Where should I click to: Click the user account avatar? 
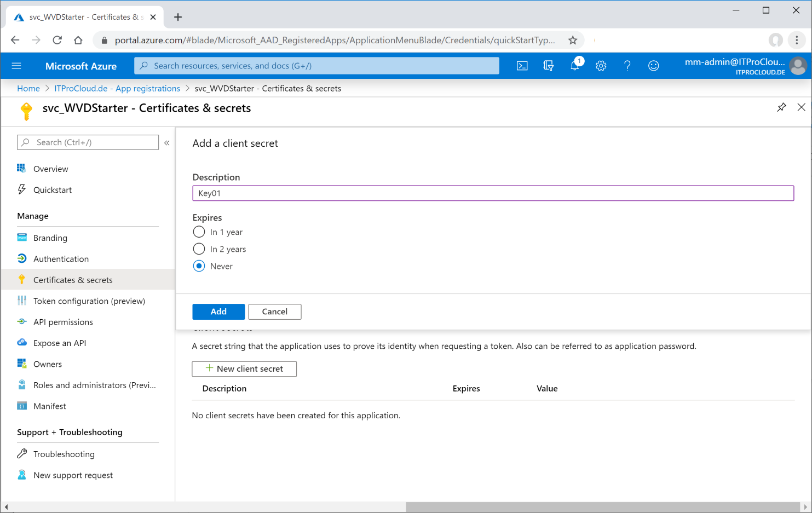point(798,66)
